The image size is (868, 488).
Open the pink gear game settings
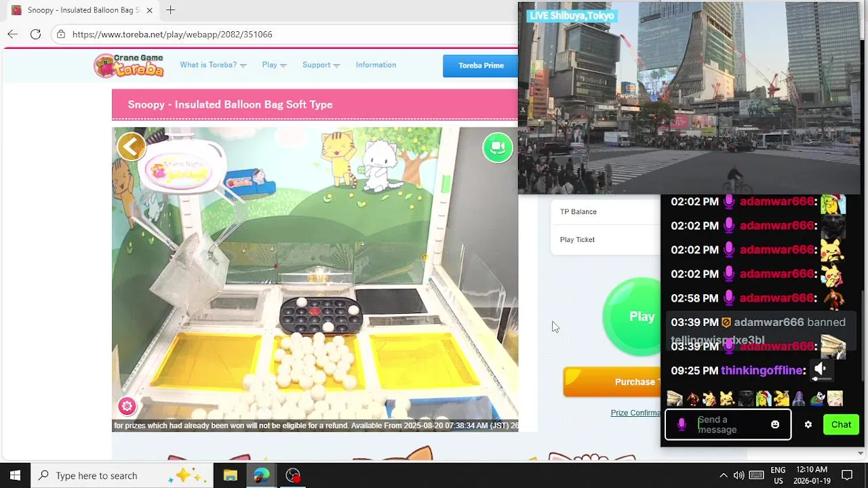tap(127, 406)
